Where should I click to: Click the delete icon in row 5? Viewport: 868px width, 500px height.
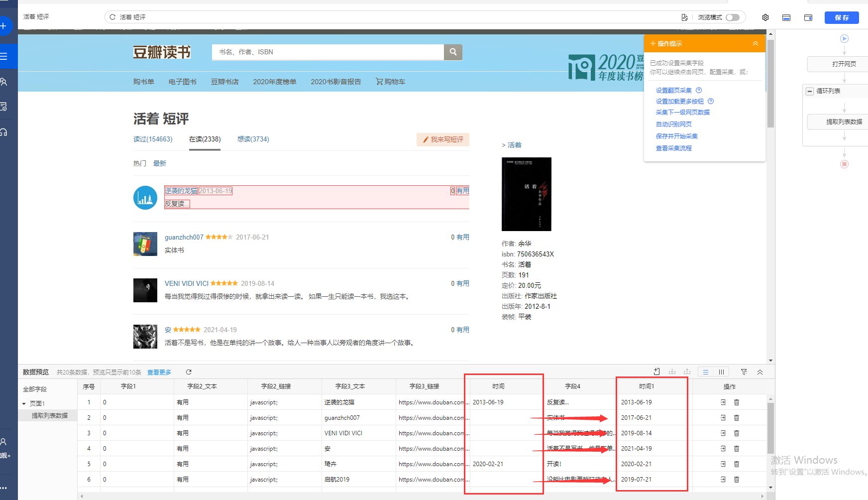737,464
